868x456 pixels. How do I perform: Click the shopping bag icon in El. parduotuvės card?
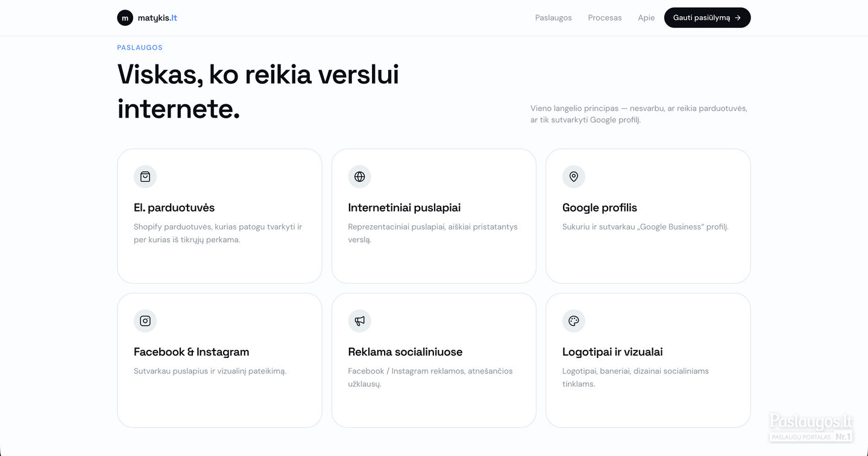(x=145, y=176)
